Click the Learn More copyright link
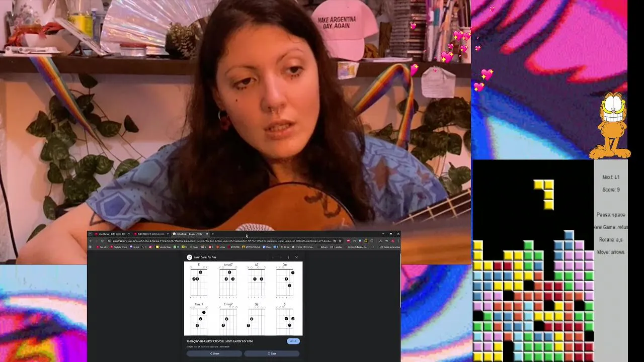The width and height of the screenshot is (644, 362). click(224, 346)
